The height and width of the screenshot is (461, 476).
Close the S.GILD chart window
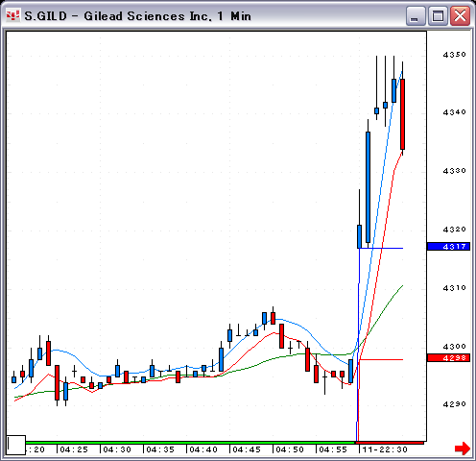(460, 16)
